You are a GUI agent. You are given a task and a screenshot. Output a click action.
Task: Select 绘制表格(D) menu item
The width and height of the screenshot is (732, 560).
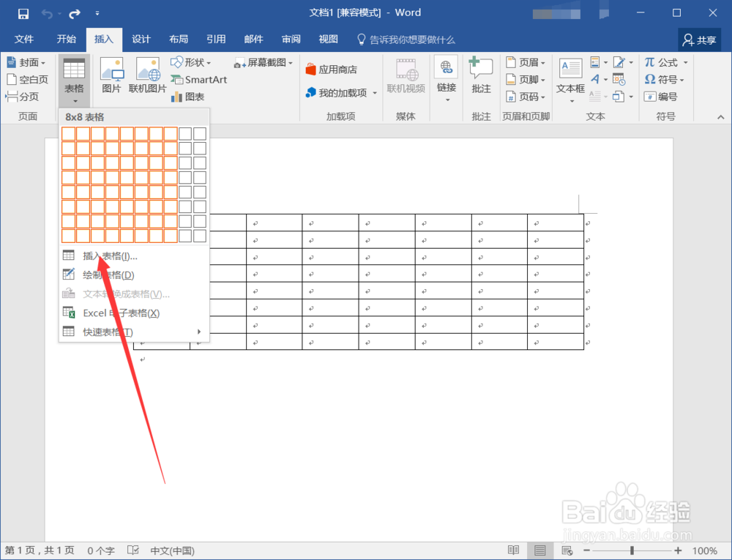click(134, 275)
